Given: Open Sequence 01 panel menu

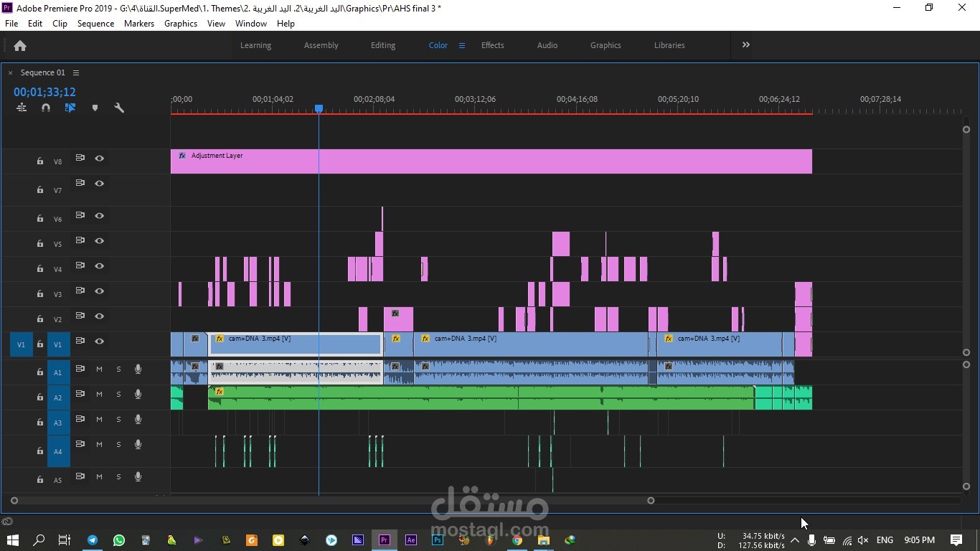Looking at the screenshot, I should click(x=76, y=72).
